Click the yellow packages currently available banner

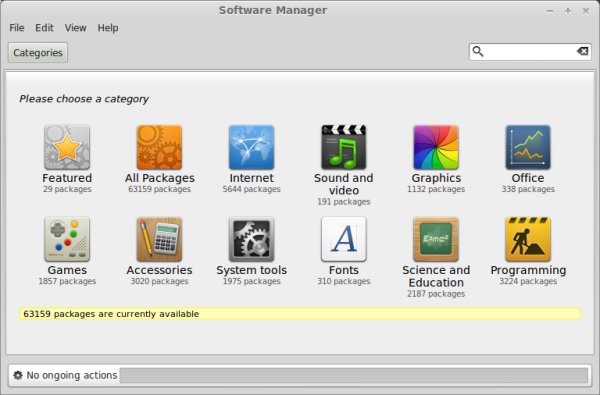point(300,313)
